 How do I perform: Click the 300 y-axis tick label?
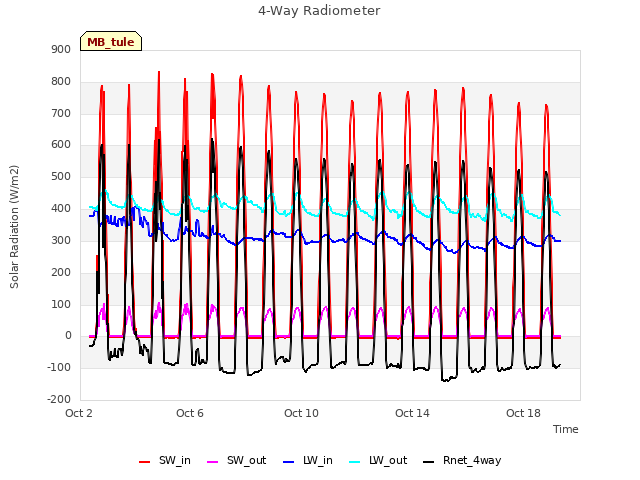tap(61, 240)
